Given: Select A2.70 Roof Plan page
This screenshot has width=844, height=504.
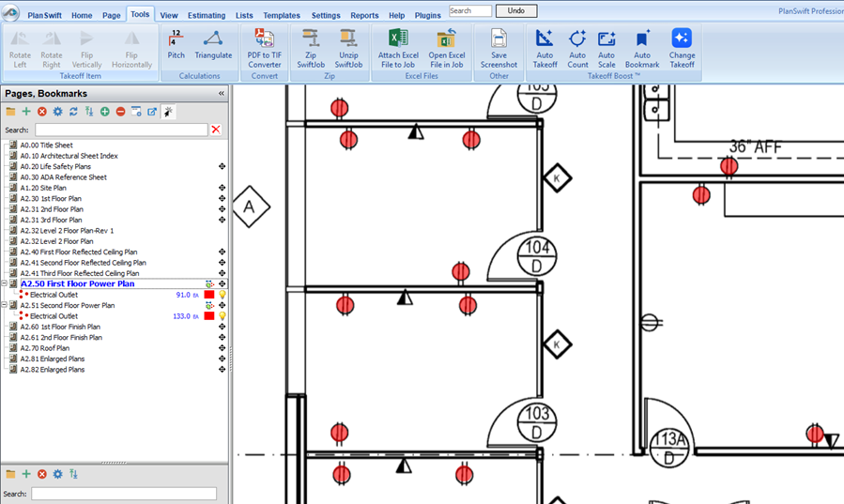Looking at the screenshot, I should point(45,348).
